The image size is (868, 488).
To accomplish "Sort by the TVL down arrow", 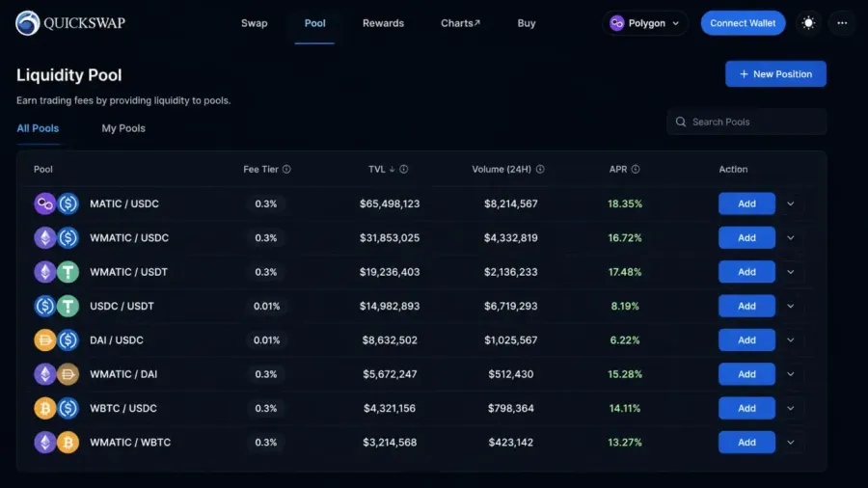I will pyautogui.click(x=392, y=170).
